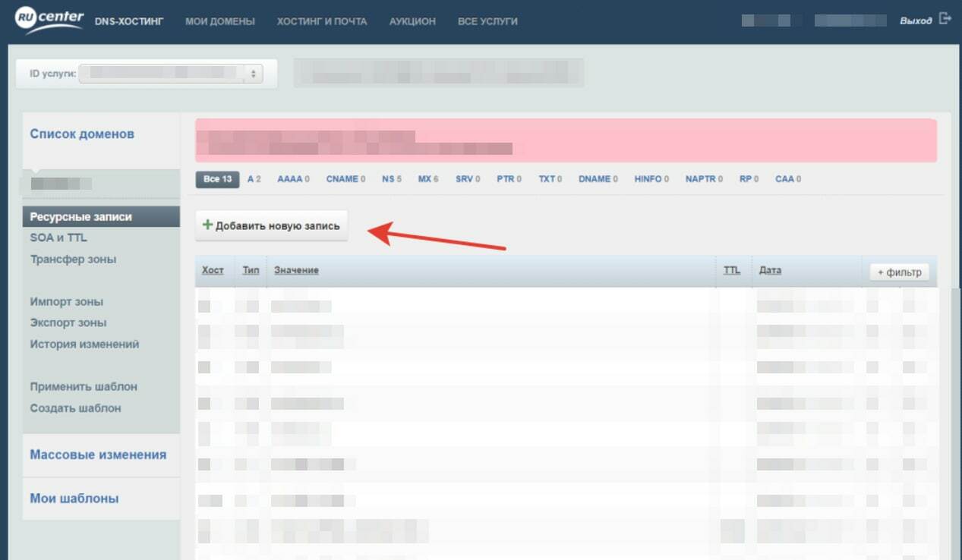Sort the table by Хост column
Image resolution: width=962 pixels, height=560 pixels.
point(213,270)
